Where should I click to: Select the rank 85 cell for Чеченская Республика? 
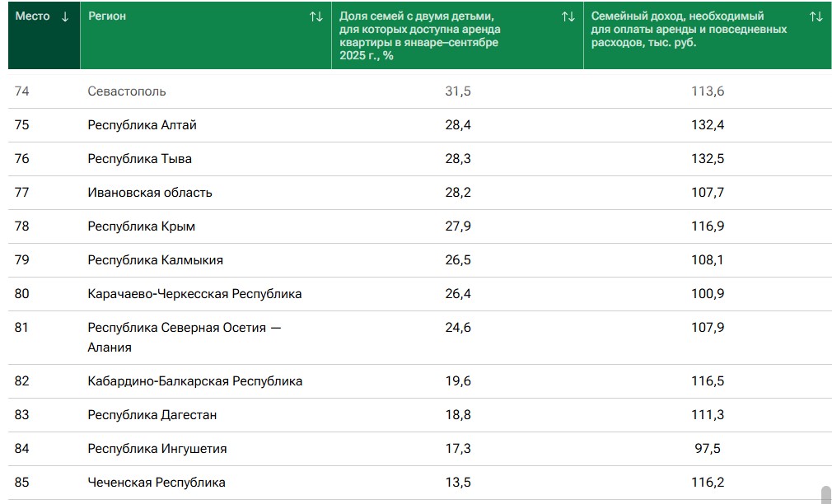pos(22,483)
